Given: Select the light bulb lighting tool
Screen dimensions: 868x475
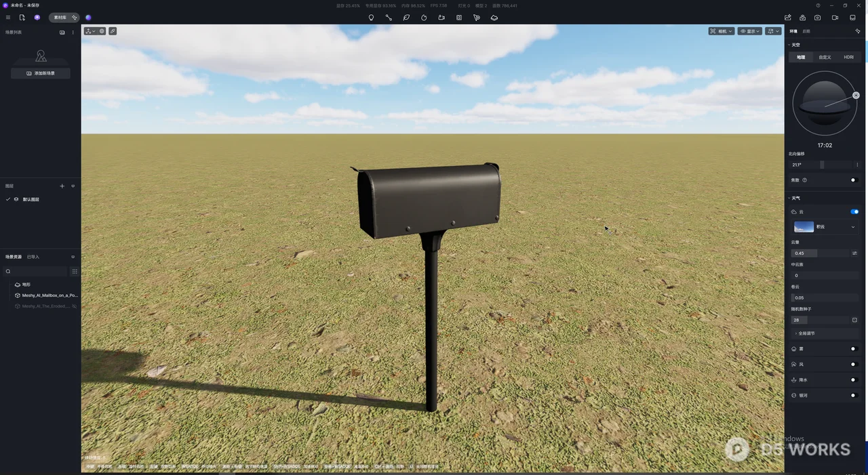Looking at the screenshot, I should tap(371, 18).
